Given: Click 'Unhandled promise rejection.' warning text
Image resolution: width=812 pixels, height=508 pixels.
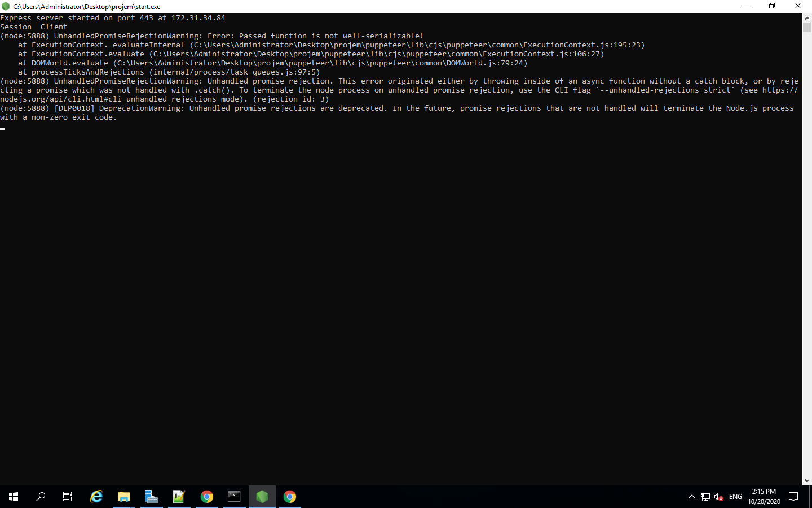Looking at the screenshot, I should 271,81.
